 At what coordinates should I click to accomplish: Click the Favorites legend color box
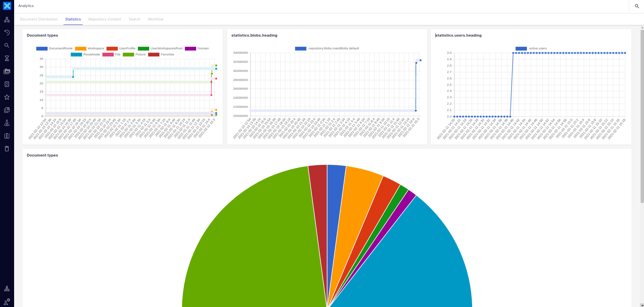(154, 54)
